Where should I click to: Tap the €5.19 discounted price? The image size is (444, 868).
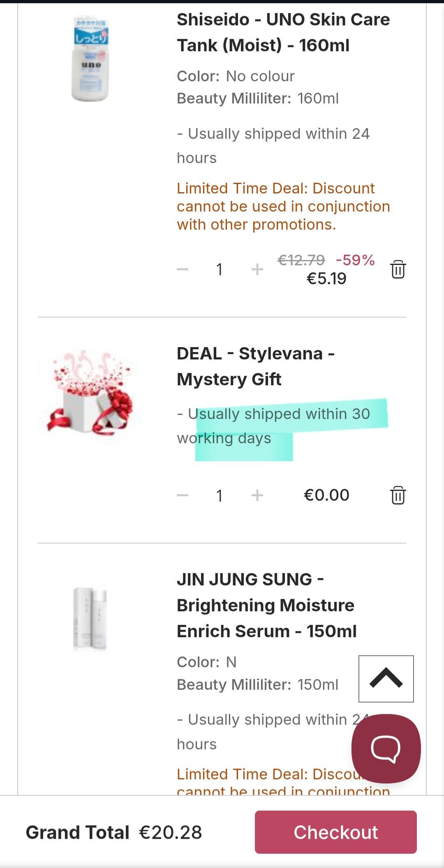pos(326,279)
